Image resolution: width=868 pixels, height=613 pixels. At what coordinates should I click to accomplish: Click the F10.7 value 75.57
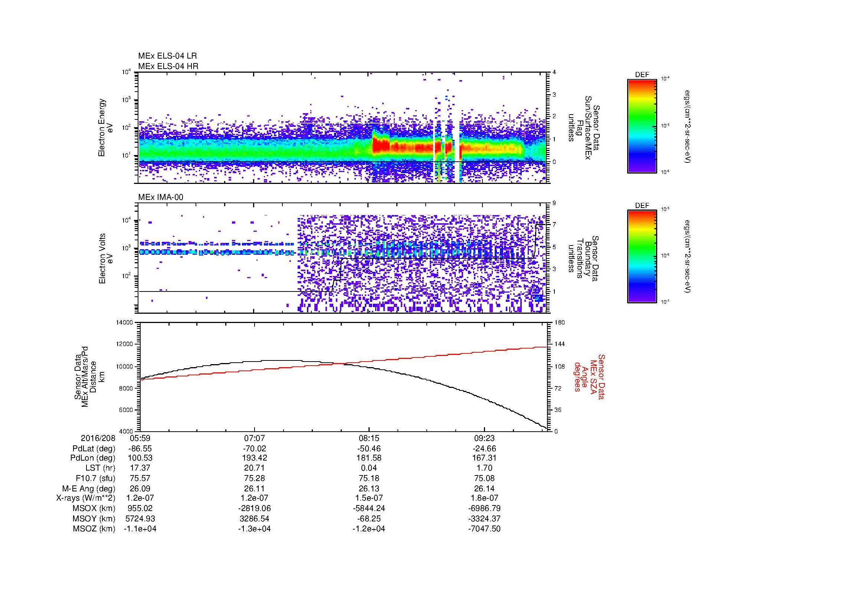tap(140, 478)
